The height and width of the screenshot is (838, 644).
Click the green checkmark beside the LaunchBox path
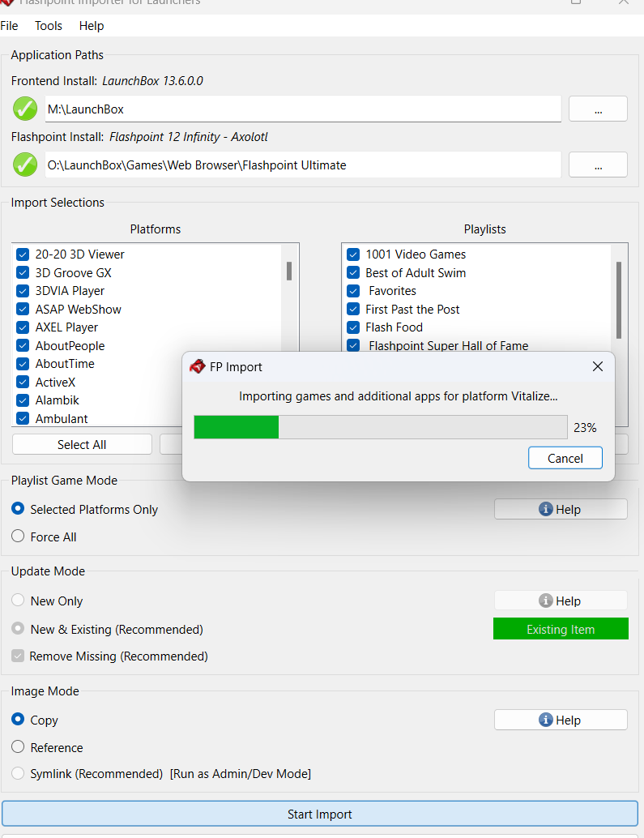[25, 109]
